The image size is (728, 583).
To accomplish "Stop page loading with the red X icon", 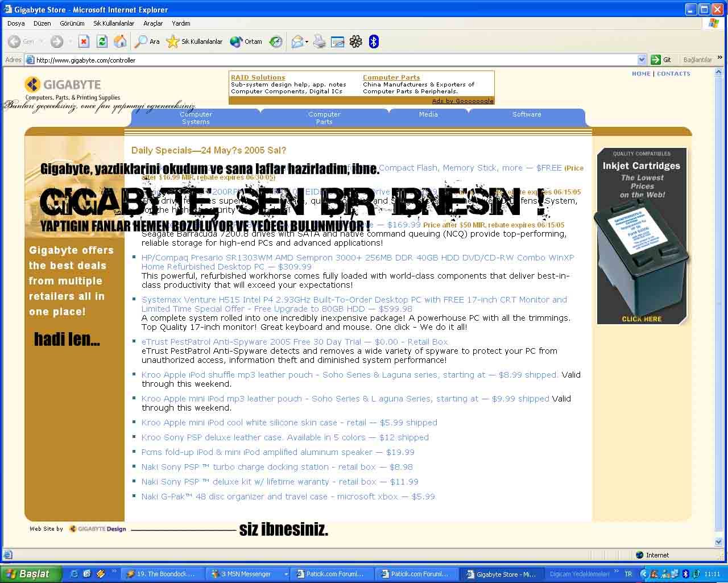I will pyautogui.click(x=84, y=42).
